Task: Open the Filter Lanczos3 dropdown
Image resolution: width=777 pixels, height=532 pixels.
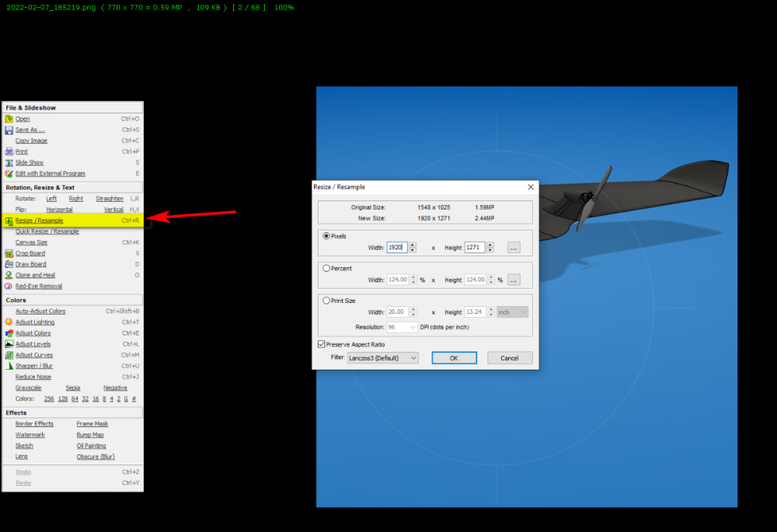Action: [x=382, y=357]
